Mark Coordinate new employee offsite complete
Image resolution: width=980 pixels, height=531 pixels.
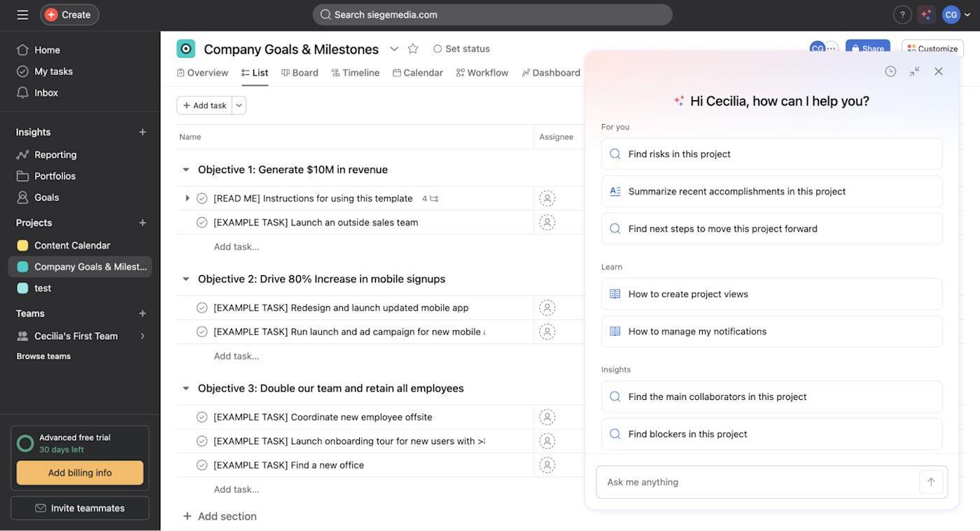(202, 417)
